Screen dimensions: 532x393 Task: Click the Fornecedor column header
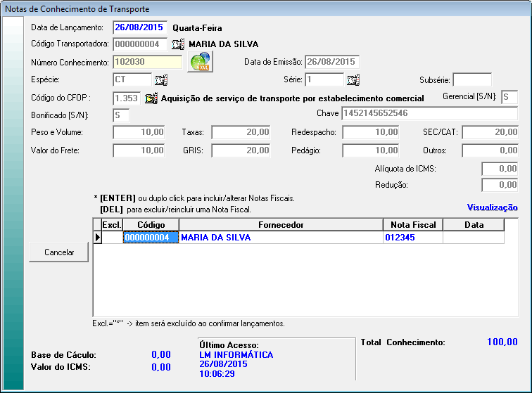coord(280,224)
